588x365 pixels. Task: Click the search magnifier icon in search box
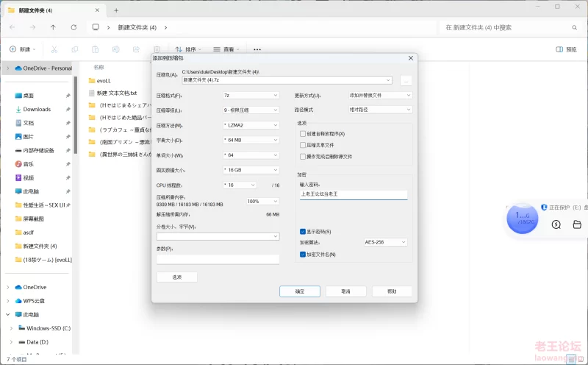pyautogui.click(x=573, y=27)
